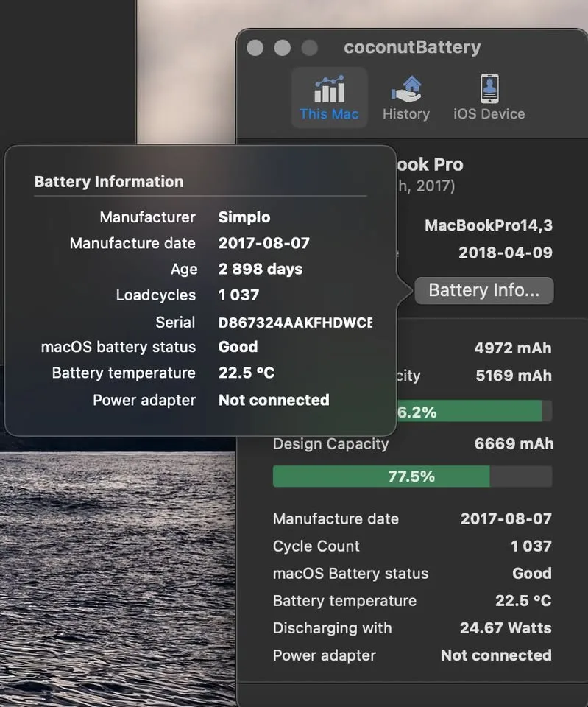588x707 pixels.
Task: Click main window macOS Battery status label
Action: [350, 574]
